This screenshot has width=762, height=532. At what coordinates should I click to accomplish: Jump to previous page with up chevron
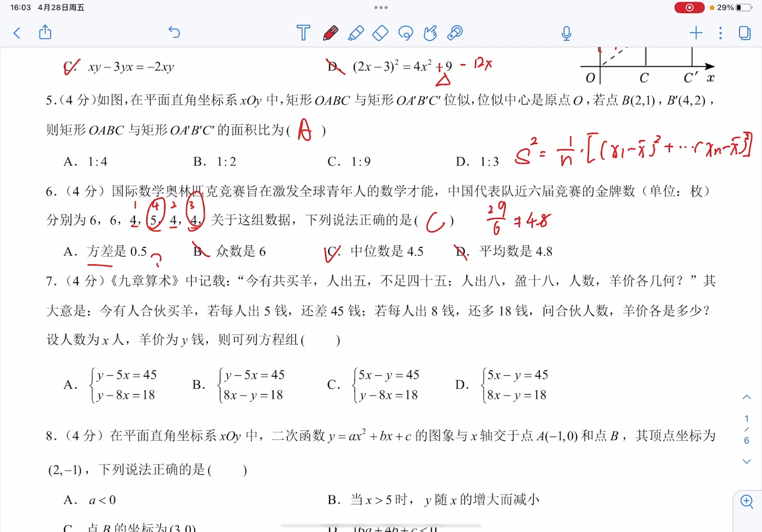tap(747, 397)
